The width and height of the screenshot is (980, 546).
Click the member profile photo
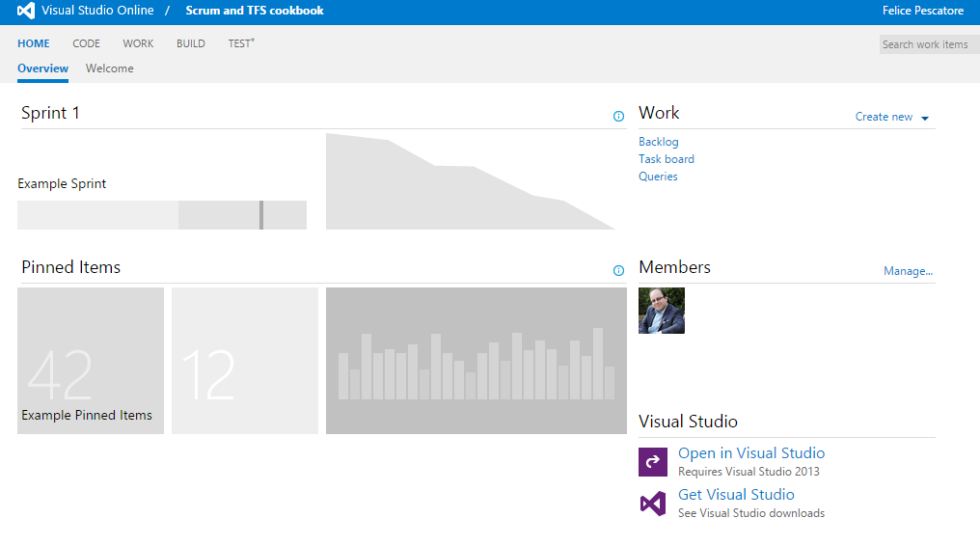tap(662, 311)
